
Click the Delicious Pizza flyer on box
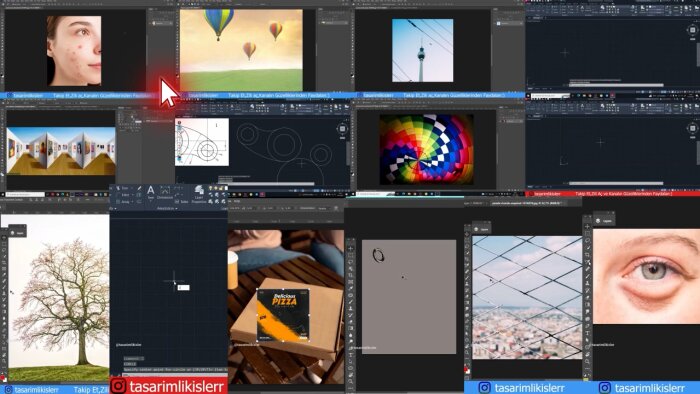pos(283,315)
